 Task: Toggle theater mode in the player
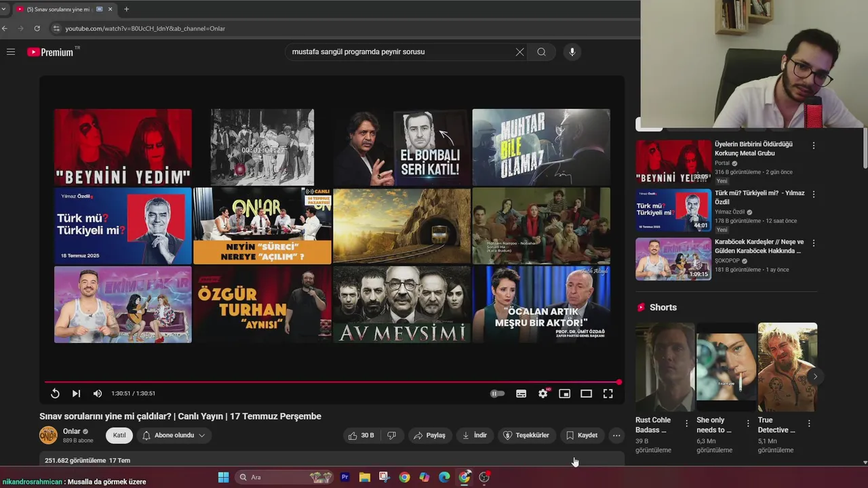click(x=586, y=394)
